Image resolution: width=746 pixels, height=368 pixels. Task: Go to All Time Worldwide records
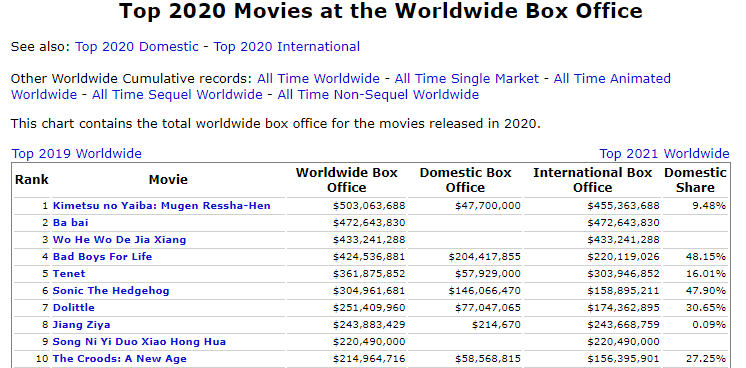[318, 79]
